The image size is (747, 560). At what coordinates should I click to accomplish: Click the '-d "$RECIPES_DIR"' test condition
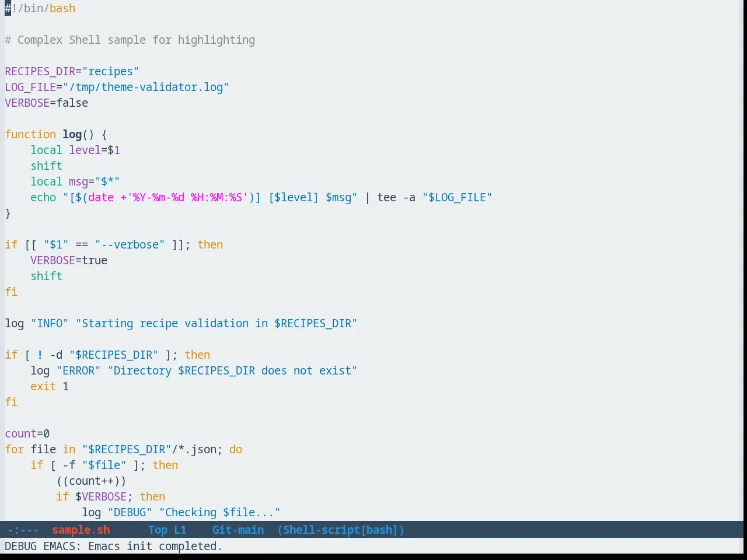(x=104, y=355)
